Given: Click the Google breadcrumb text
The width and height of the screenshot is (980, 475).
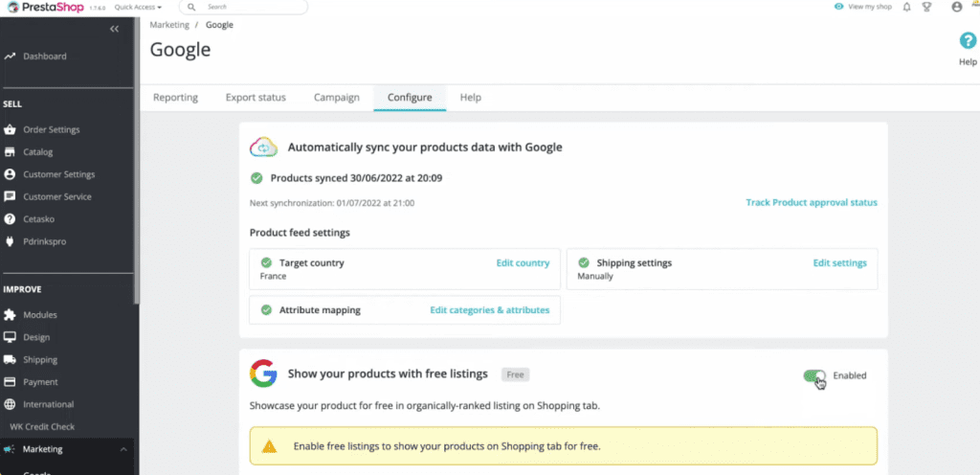Looking at the screenshot, I should tap(219, 25).
